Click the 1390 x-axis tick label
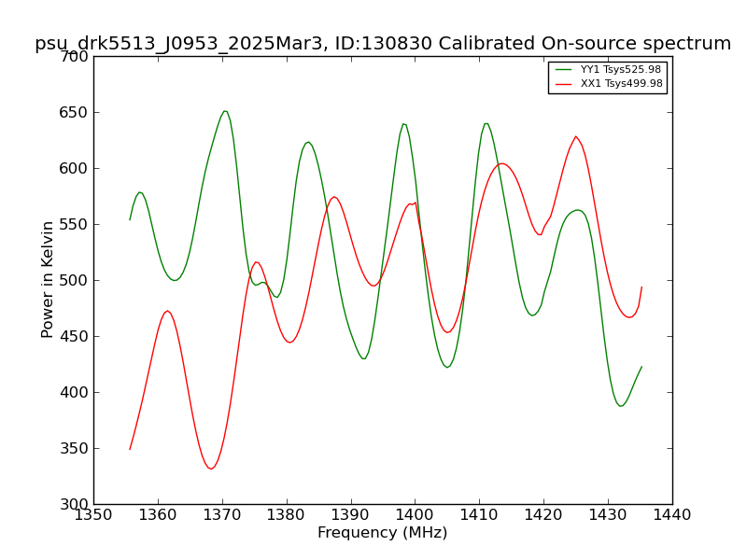 click(351, 515)
